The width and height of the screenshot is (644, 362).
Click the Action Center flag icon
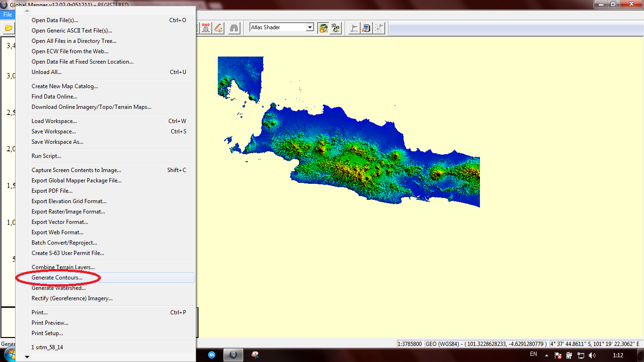point(558,355)
